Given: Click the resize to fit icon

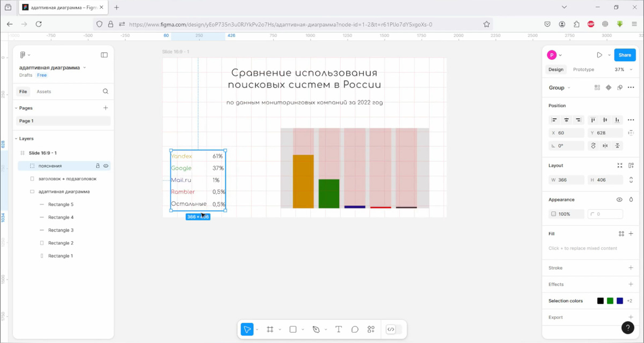Looking at the screenshot, I should [x=620, y=166].
